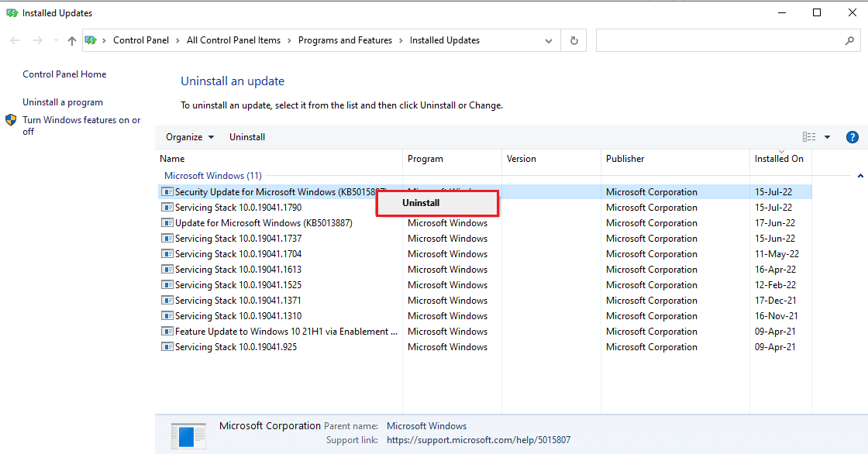This screenshot has height=454, width=868.
Task: Sort by the Installed On column header
Action: pyautogui.click(x=780, y=159)
